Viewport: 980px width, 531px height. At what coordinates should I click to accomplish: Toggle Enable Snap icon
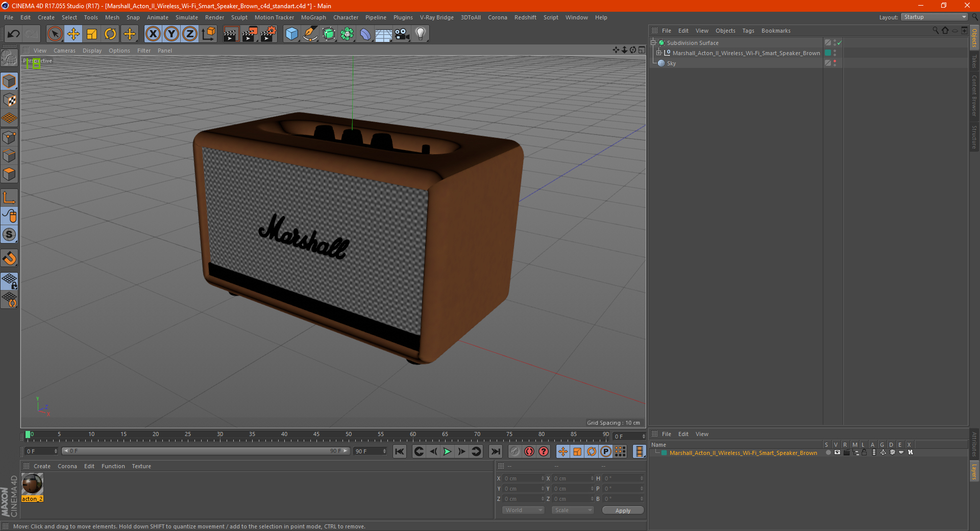pos(9,235)
